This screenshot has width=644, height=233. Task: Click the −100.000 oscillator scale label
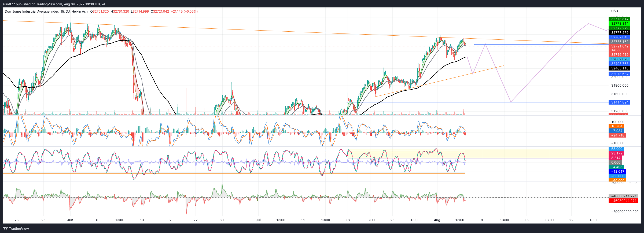pos(619,143)
